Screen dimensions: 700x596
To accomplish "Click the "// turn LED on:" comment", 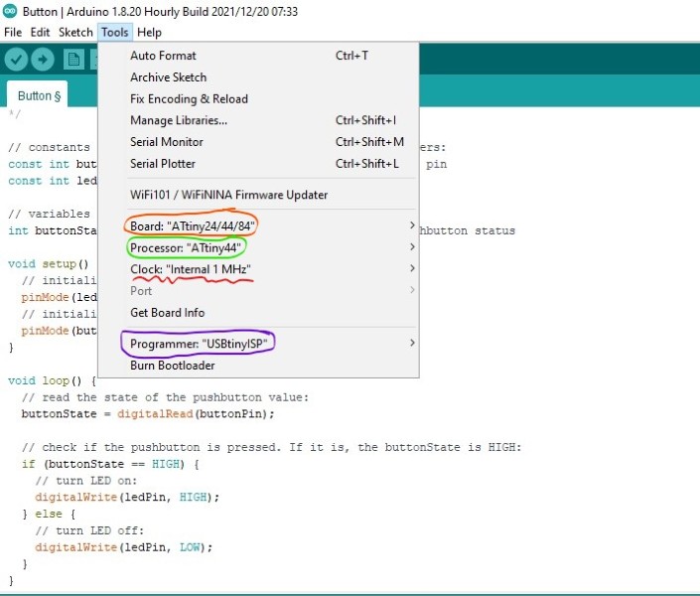I will pyautogui.click(x=86, y=481).
